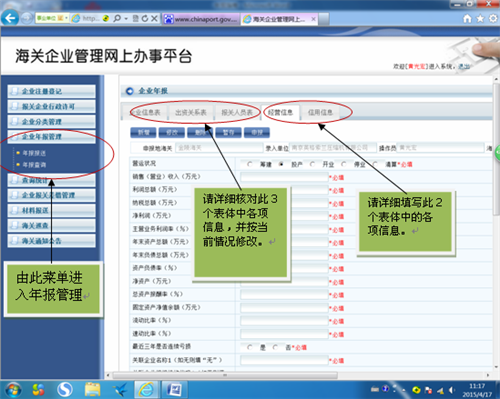The width and height of the screenshot is (500, 399).
Task: Click the address bar search magnifier icon
Action: click(117, 18)
